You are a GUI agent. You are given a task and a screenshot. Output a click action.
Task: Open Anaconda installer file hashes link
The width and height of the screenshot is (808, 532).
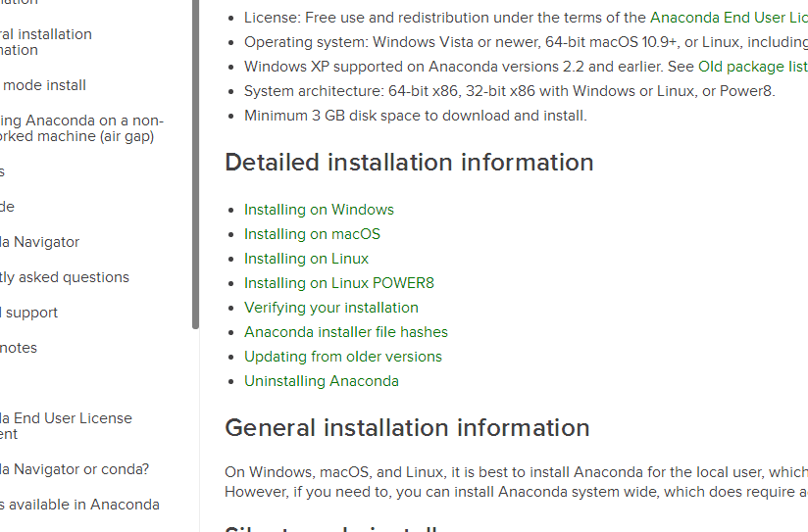[x=346, y=332]
